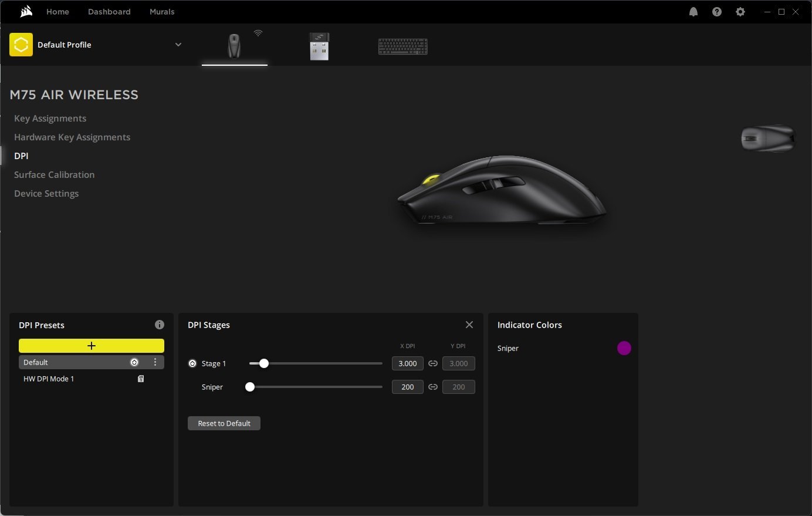This screenshot has width=812, height=516.
Task: Toggle Sniper X/Y DPI link icon
Action: coord(433,387)
